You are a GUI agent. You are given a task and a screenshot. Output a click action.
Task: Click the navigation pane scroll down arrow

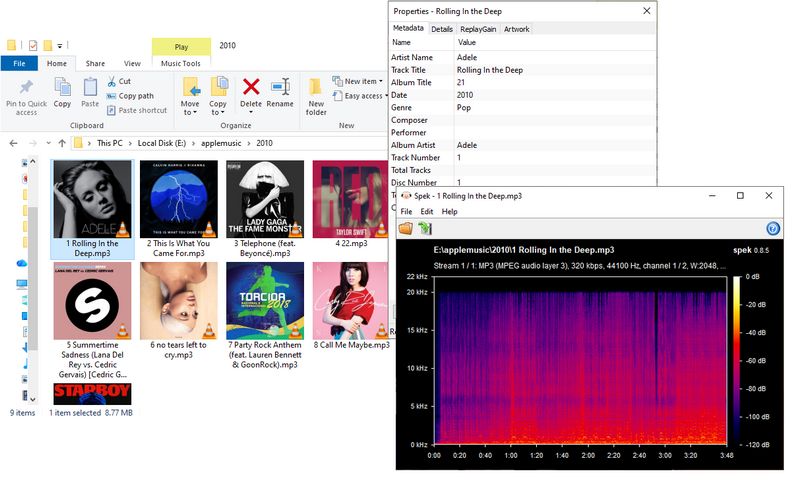coord(33,399)
